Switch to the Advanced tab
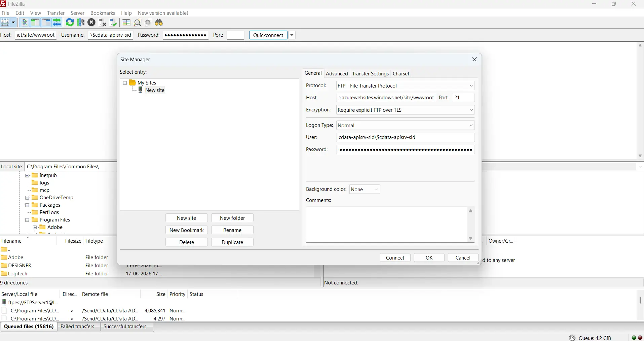This screenshot has height=341, width=644. [x=337, y=74]
